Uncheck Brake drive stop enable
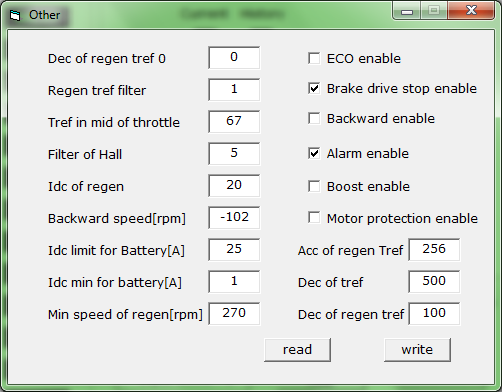Screen dimensions: 502x392 click(x=314, y=88)
